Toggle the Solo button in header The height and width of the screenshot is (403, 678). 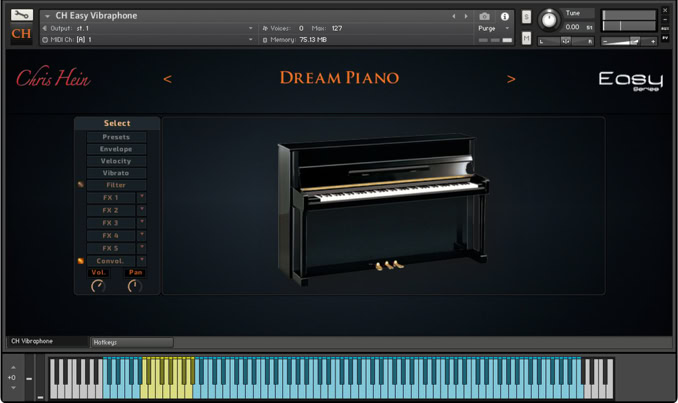[x=526, y=17]
